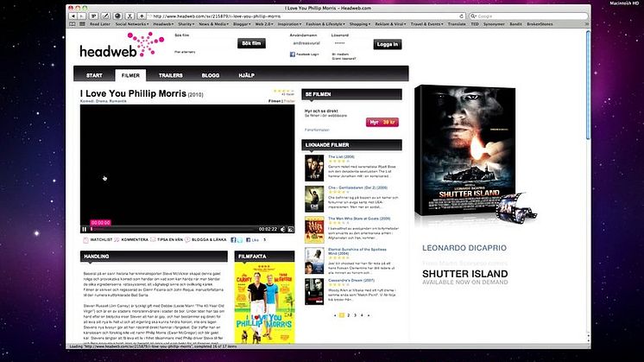Image resolution: width=644 pixels, height=362 pixels.
Task: Open The List (2008) movie link
Action: coord(341,157)
